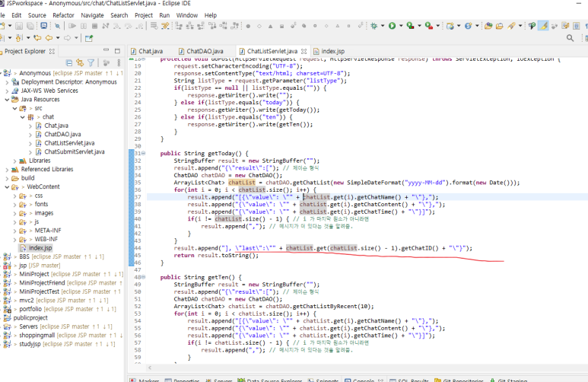588x382 pixels.
Task: Click Collapse All in Project Explorer
Action: (x=69, y=62)
